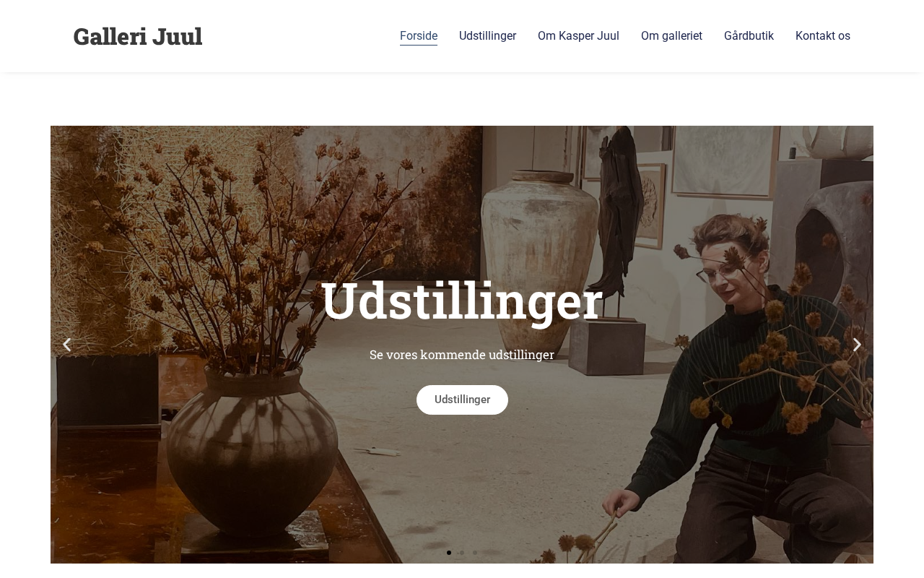Go to the Om Kasper Juul page
Viewport: 924px width, 578px height.
point(578,36)
